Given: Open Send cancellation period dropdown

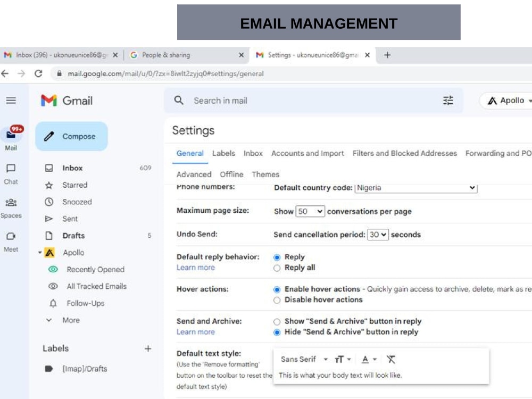Looking at the screenshot, I should (x=378, y=235).
